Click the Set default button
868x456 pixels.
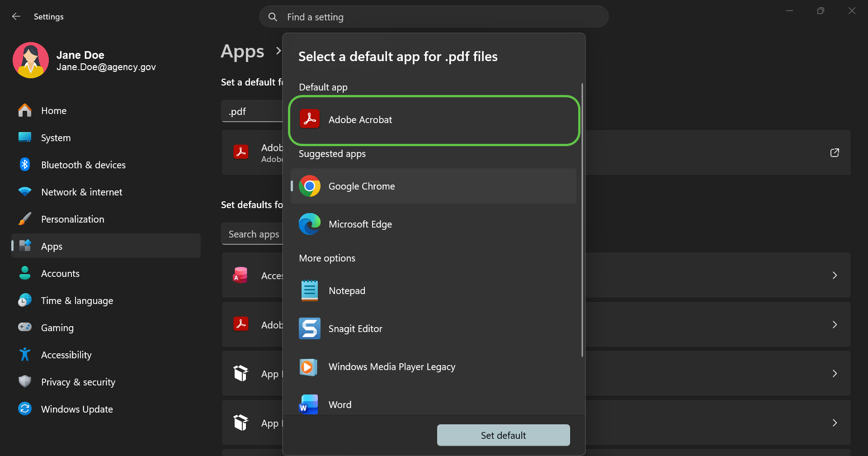click(503, 435)
